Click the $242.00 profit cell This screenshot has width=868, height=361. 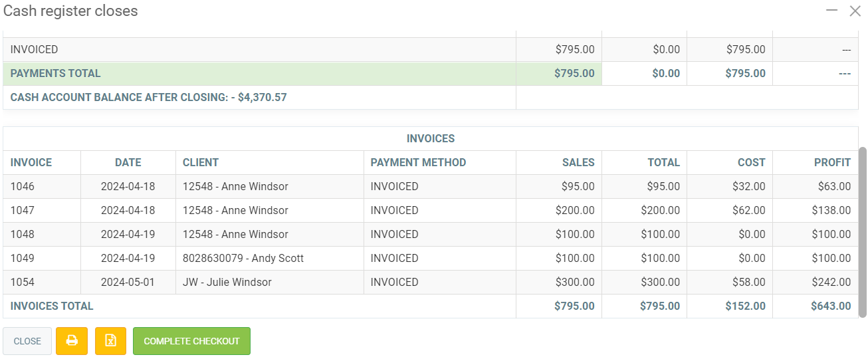tap(831, 282)
